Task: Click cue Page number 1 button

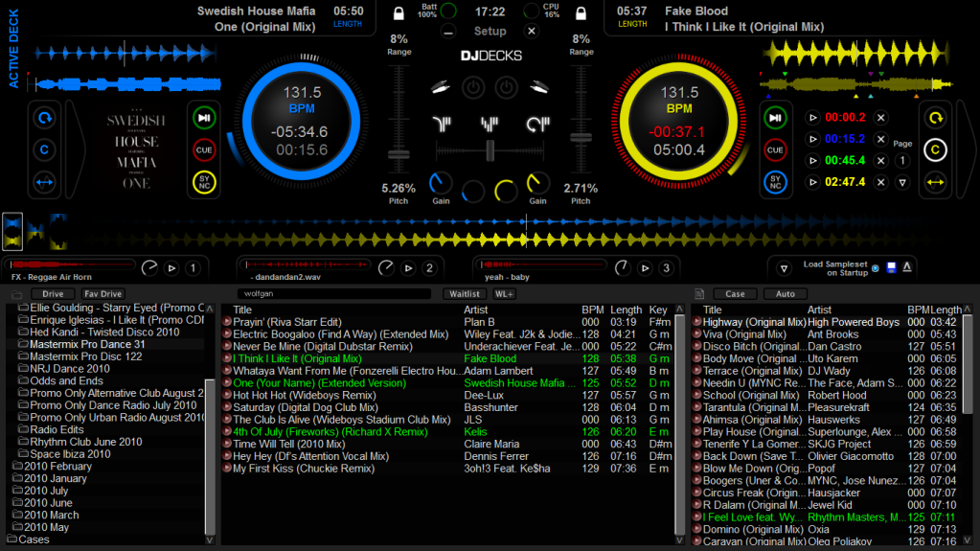Action: pos(902,161)
